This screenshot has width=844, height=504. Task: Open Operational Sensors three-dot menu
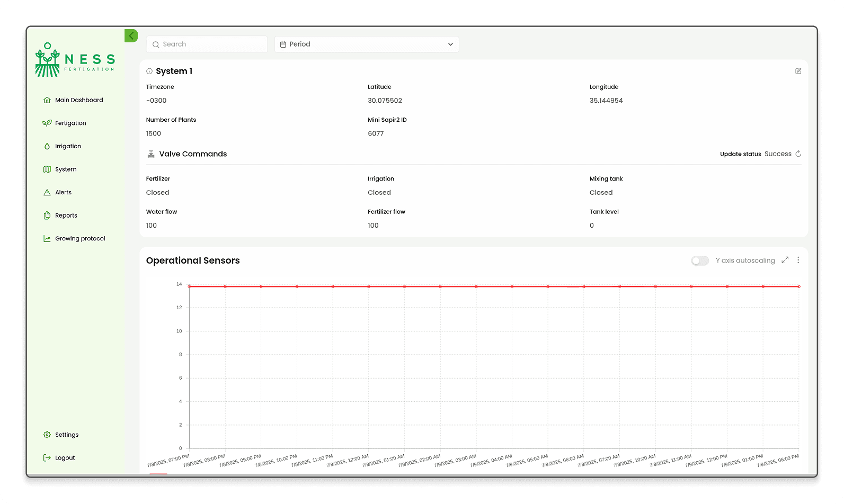[x=798, y=260]
